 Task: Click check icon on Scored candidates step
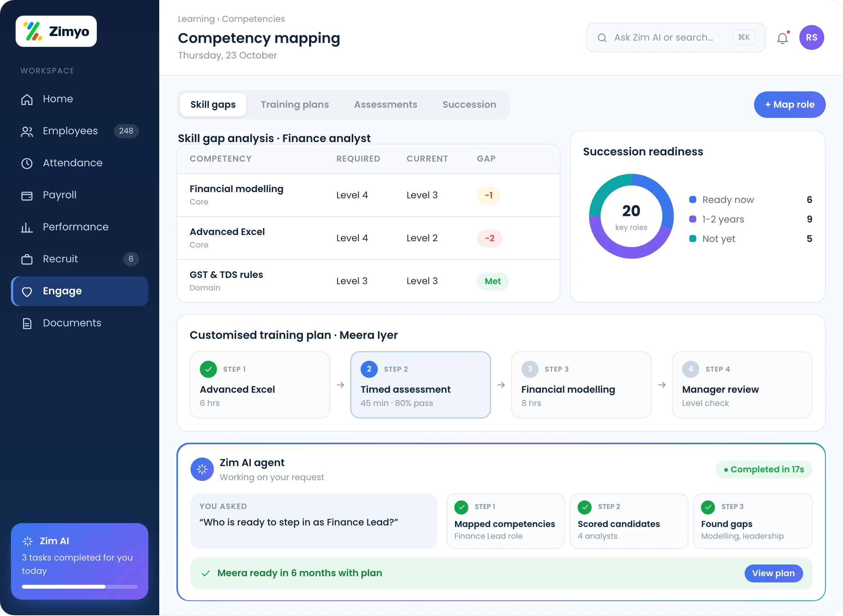585,507
